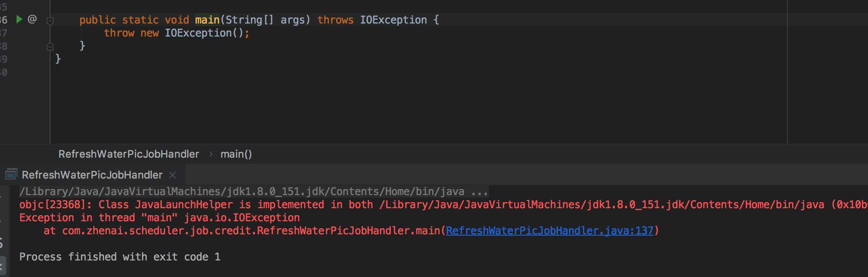The width and height of the screenshot is (868, 277).
Task: Close the RefreshWaterPicJobHandler run tab
Action: click(x=173, y=175)
